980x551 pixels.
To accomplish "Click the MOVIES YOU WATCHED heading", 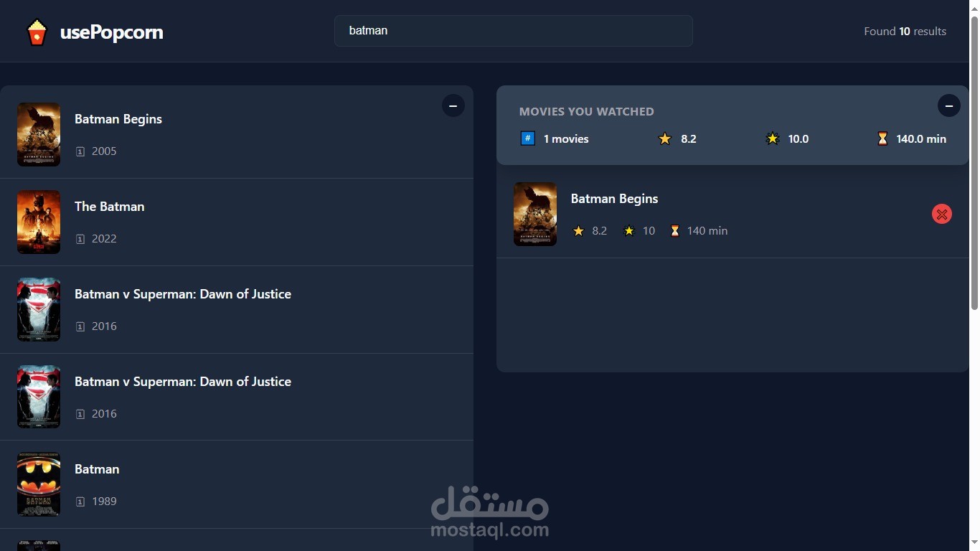I will coord(587,112).
